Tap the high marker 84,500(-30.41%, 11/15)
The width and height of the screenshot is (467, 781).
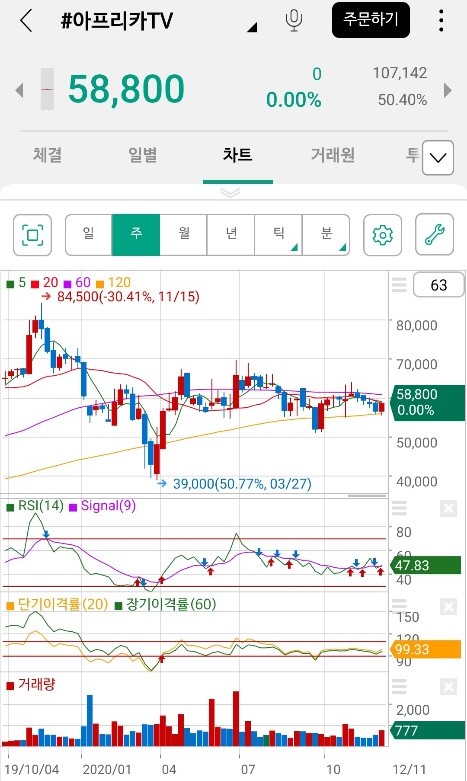(120, 297)
